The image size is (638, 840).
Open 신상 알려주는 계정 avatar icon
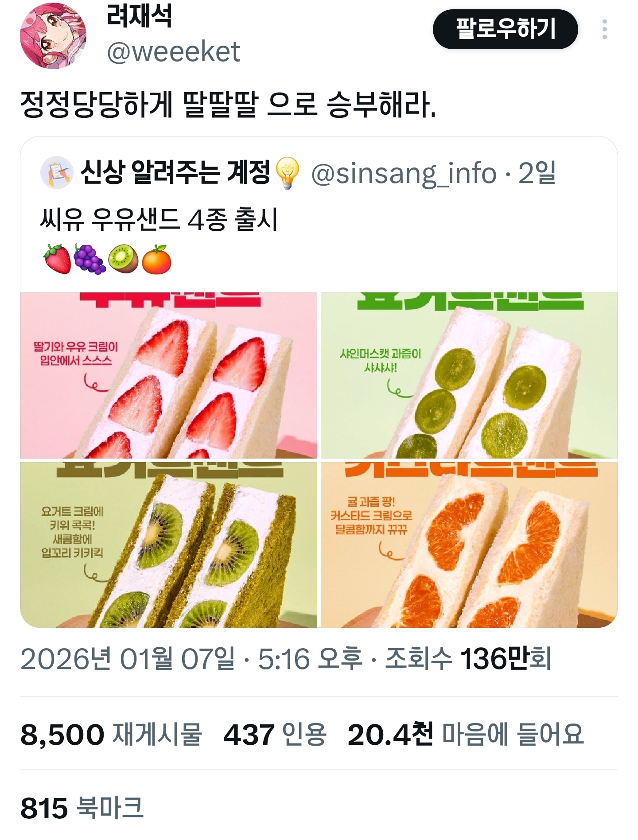tap(57, 173)
